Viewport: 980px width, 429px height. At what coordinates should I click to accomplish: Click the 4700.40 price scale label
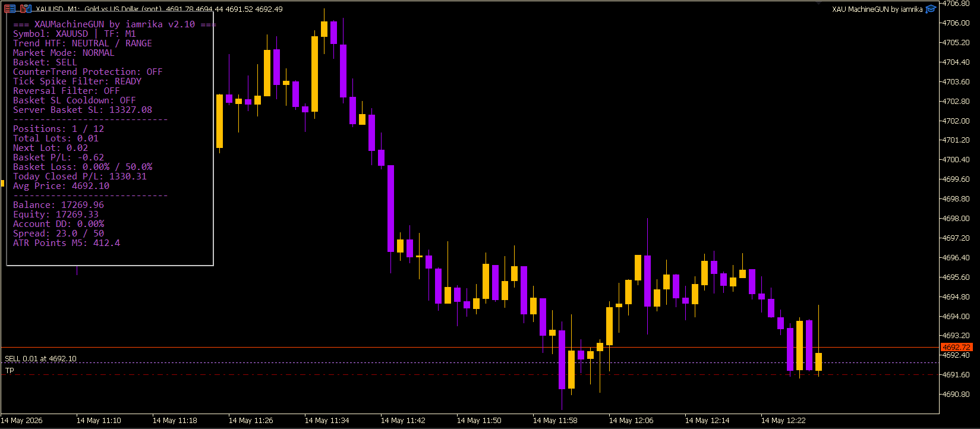click(957, 159)
